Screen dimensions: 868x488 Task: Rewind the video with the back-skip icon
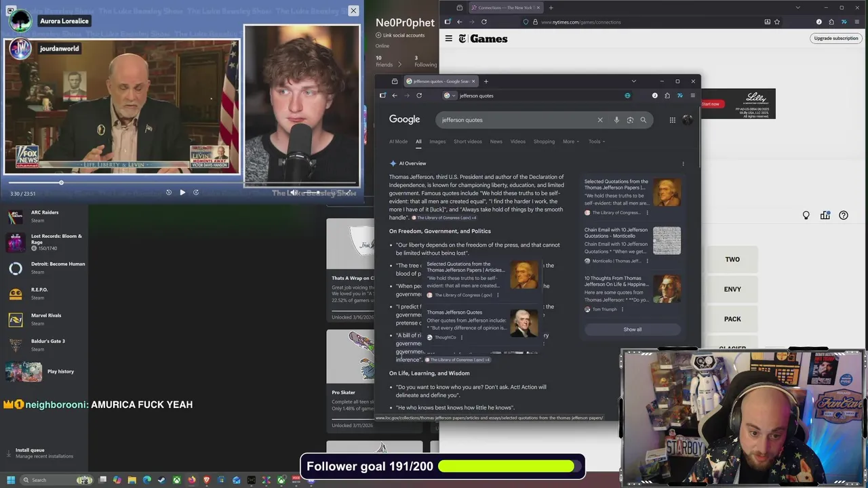point(169,192)
